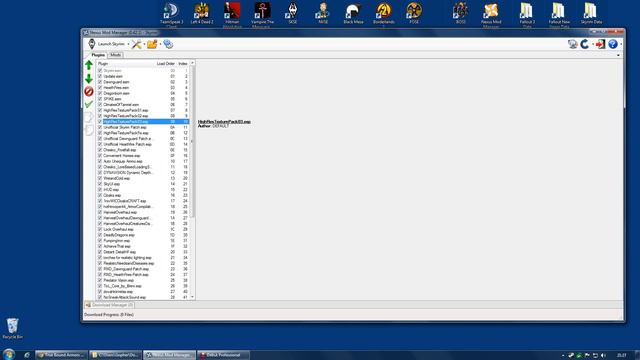640x360 pixels.
Task: Select the Predator Vision.esp row
Action: 143,280
